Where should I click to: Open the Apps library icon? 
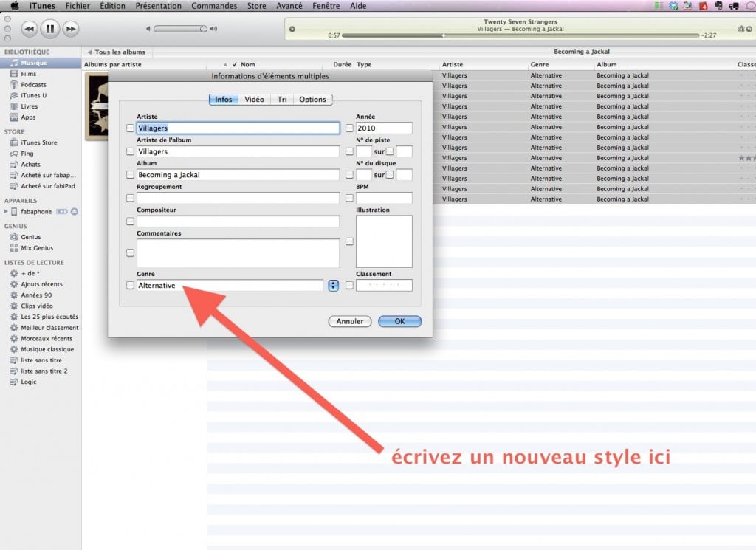click(x=14, y=117)
